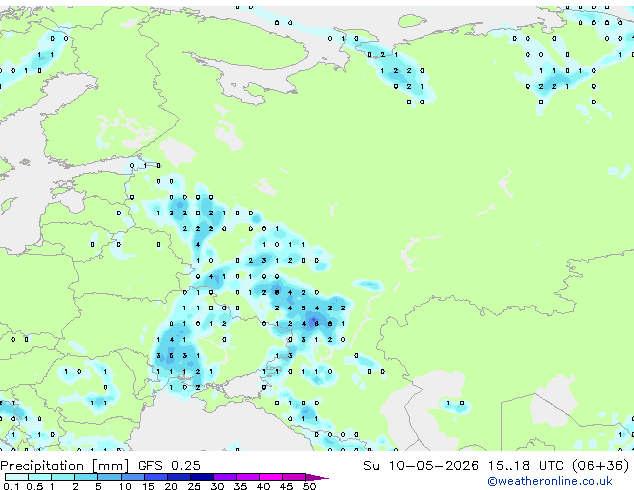This screenshot has width=634, height=490.
Task: Click the 0.1–0.5 mm legend color segment
Action: coord(17,477)
